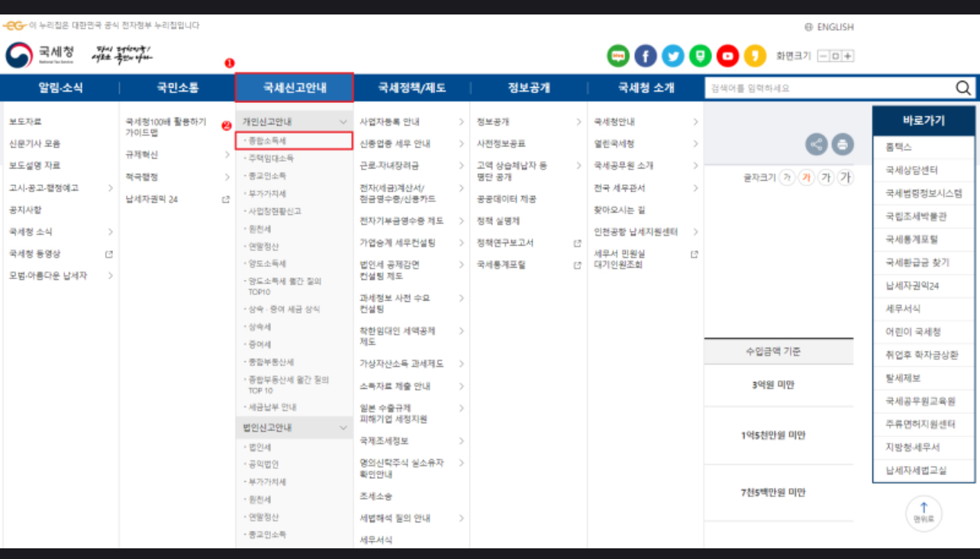The width and height of the screenshot is (980, 559).
Task: Click the round share icon
Action: click(x=817, y=144)
